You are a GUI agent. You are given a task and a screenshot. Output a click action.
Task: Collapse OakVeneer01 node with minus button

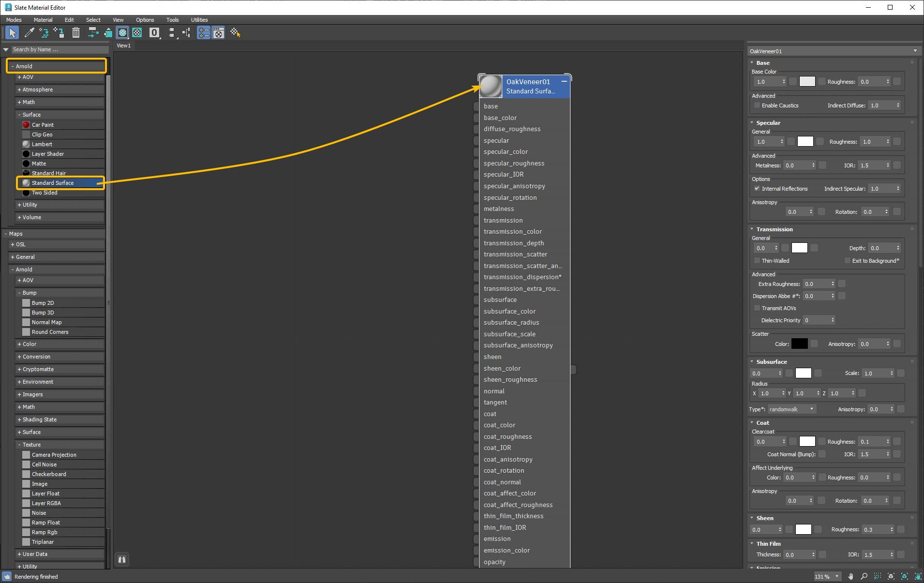click(564, 81)
